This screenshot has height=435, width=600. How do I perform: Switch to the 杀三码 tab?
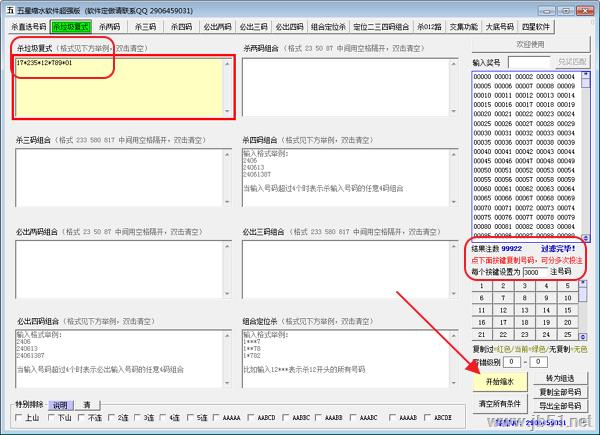pos(145,26)
